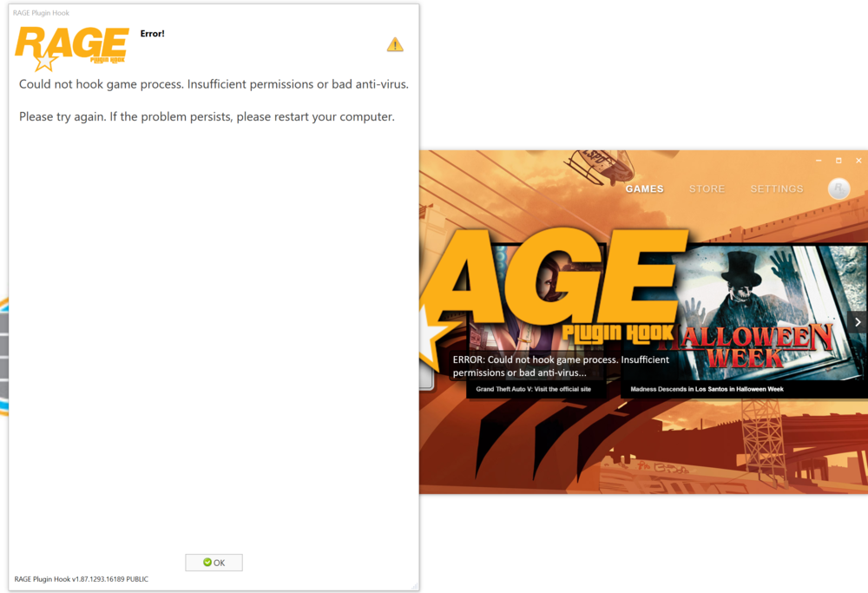Minimize the Rockstar Games Launcher window
The width and height of the screenshot is (868, 593).
[817, 161]
